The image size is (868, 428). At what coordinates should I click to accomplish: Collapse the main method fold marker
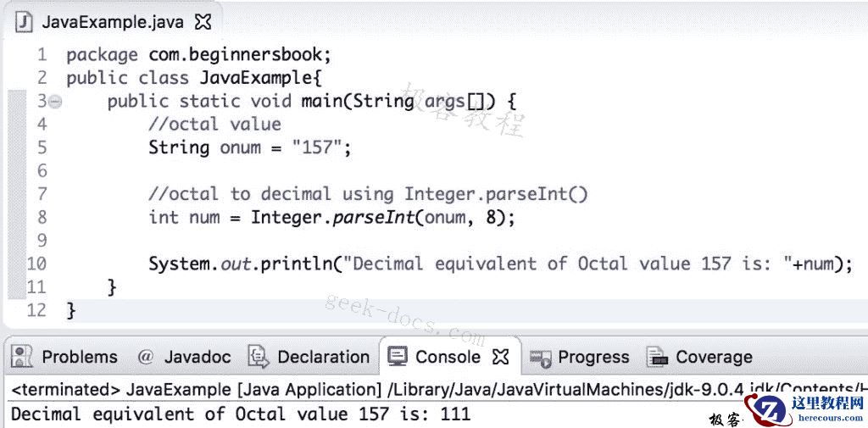pos(55,102)
